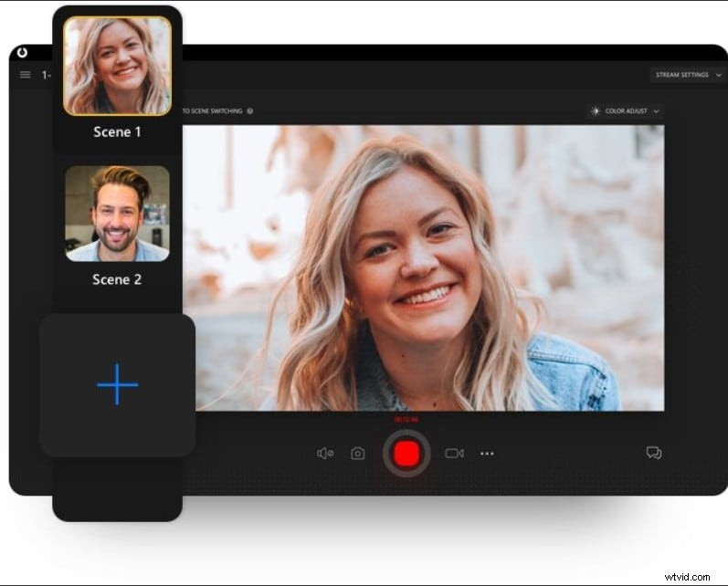Add a new scene with plus button
The width and height of the screenshot is (728, 586).
pyautogui.click(x=118, y=384)
